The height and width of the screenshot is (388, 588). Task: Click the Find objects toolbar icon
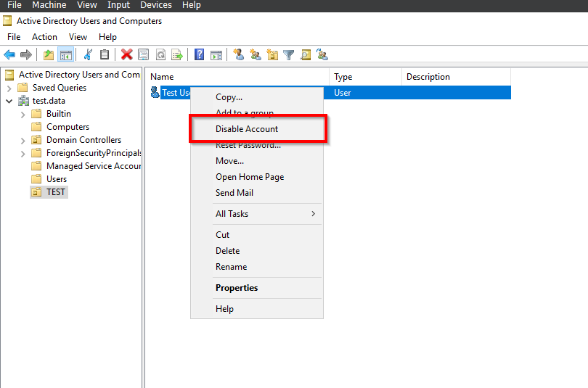point(306,55)
